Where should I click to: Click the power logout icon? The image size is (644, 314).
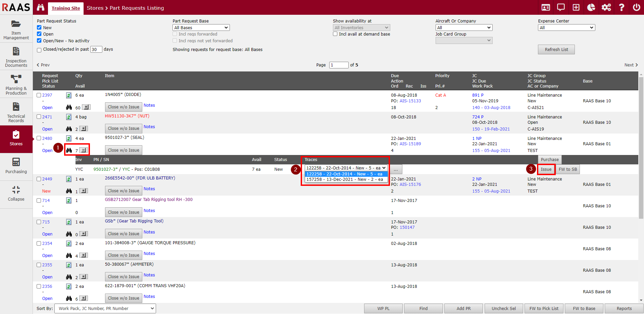click(636, 7)
